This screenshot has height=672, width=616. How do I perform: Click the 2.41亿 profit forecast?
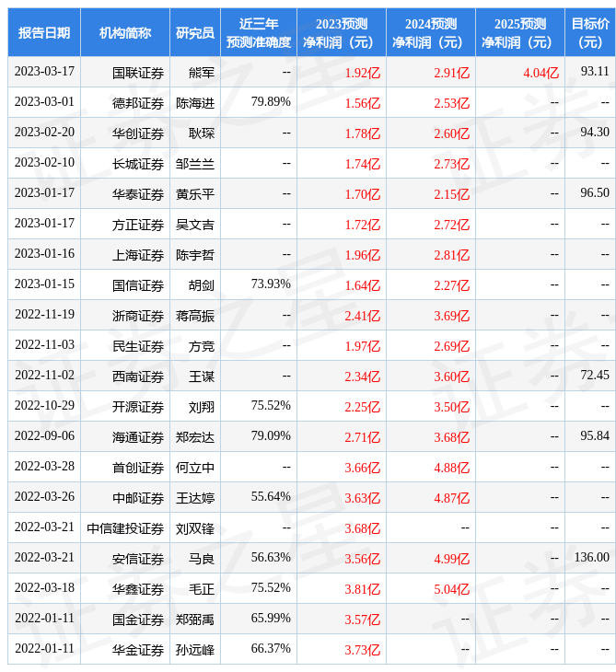(363, 316)
